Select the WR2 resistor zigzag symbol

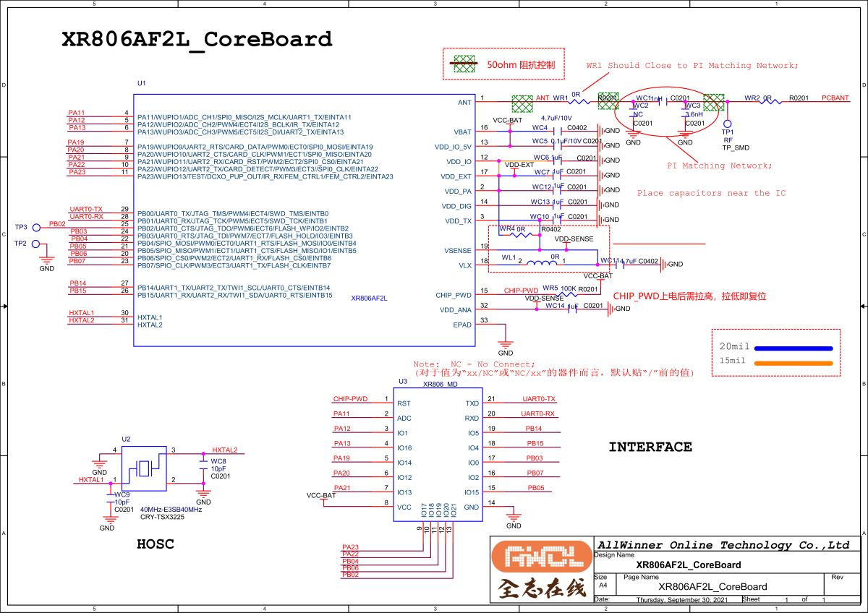pos(772,102)
